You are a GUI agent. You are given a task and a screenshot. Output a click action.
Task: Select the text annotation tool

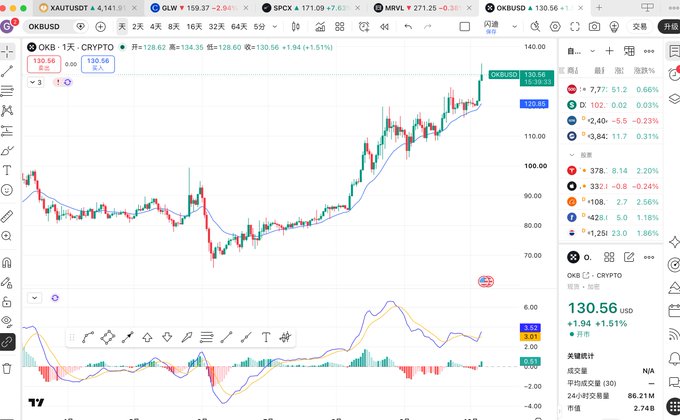click(x=7, y=170)
